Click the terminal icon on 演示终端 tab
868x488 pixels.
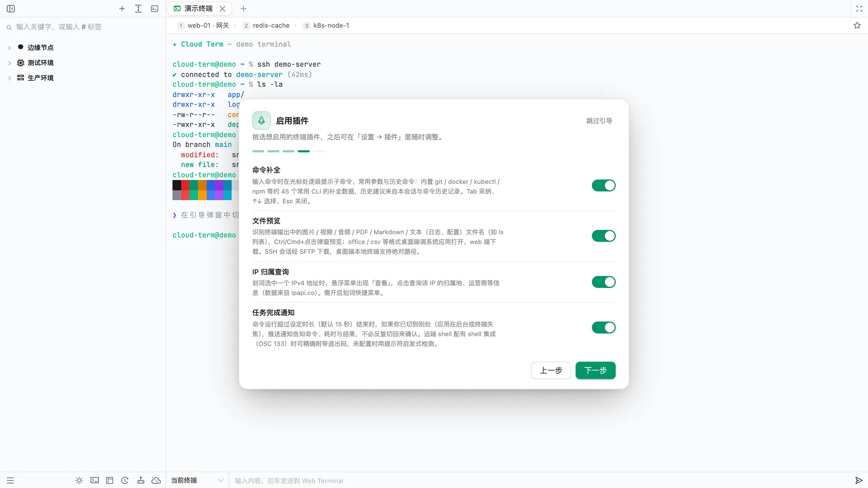point(177,9)
